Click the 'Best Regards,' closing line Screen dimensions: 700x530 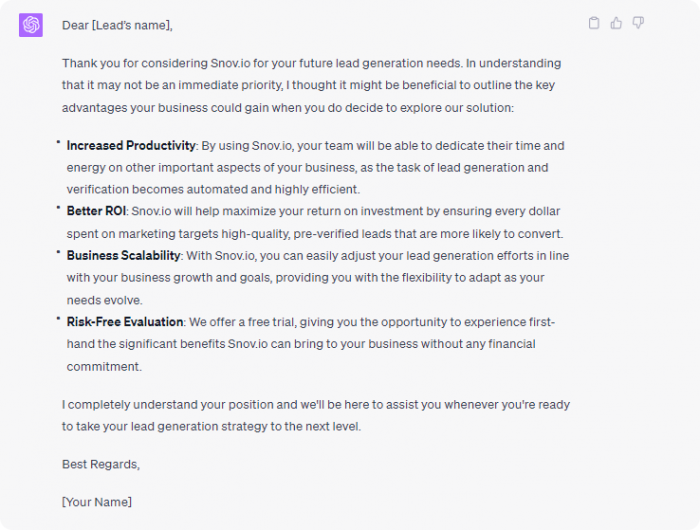[101, 464]
